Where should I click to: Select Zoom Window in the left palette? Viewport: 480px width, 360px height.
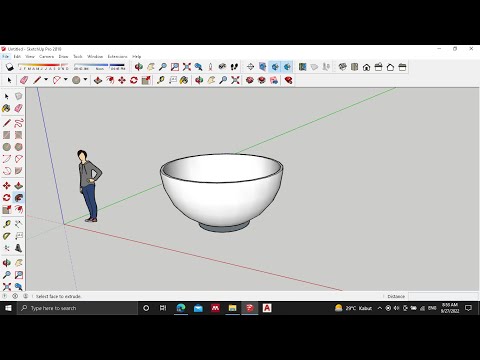(18, 275)
